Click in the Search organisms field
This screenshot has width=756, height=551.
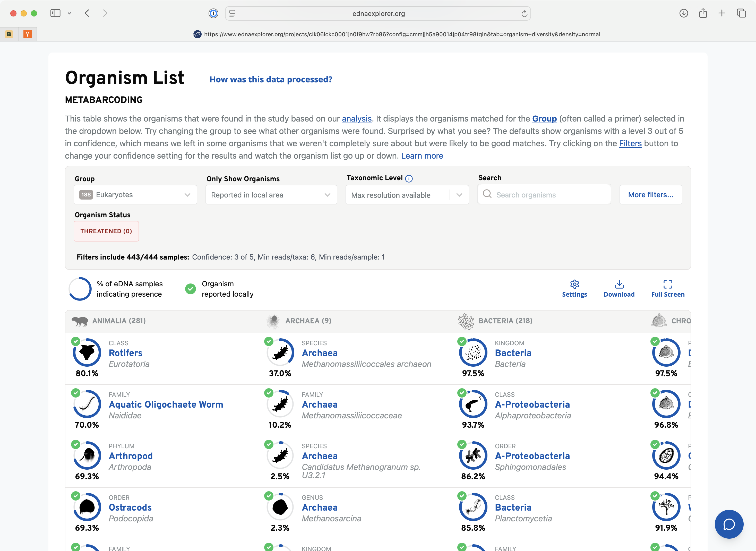(x=544, y=195)
